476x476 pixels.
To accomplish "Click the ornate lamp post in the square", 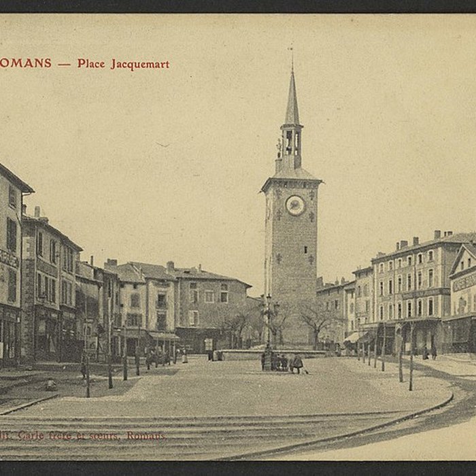I will 269,333.
